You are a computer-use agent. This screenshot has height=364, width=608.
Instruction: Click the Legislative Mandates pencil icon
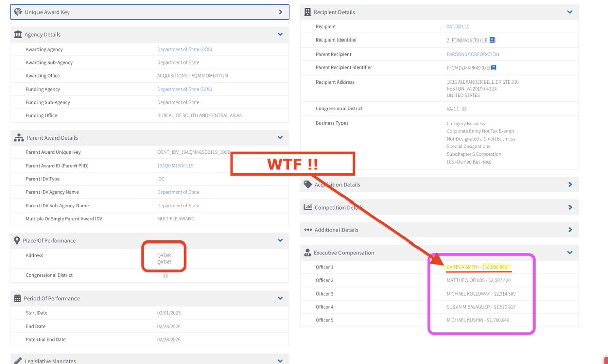point(18,361)
